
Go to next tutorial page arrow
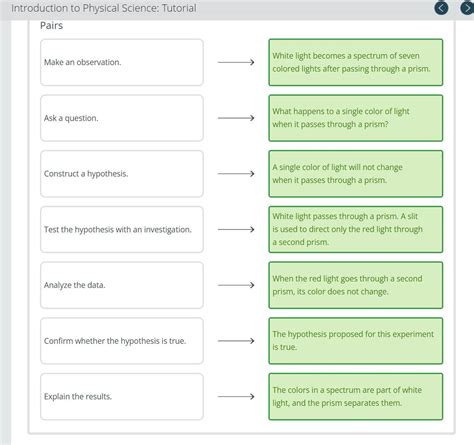pyautogui.click(x=467, y=8)
